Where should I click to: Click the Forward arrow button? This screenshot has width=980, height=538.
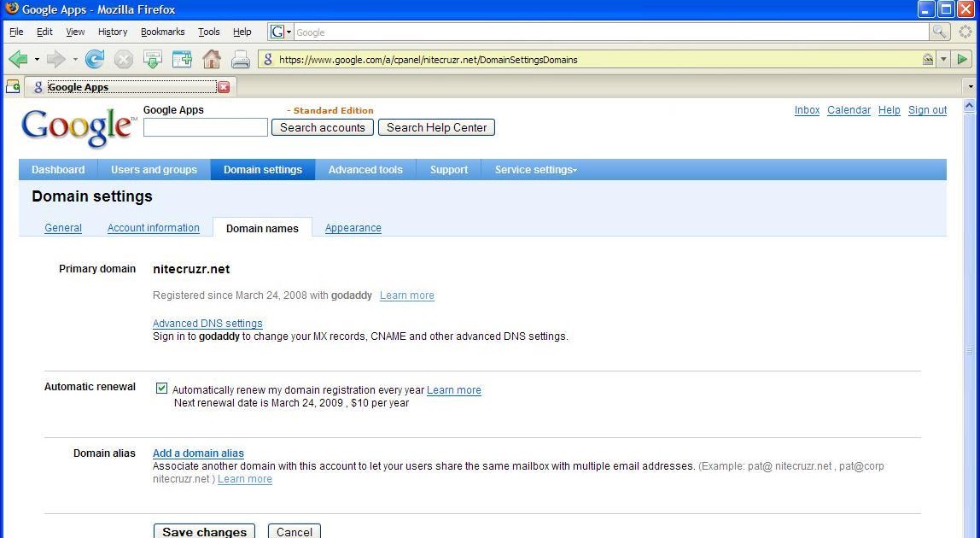(x=56, y=60)
